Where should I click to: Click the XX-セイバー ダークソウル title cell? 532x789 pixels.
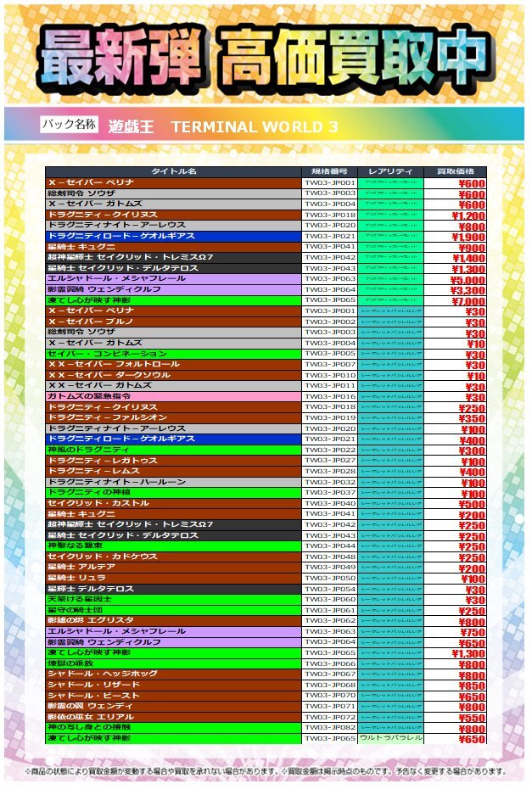click(174, 375)
